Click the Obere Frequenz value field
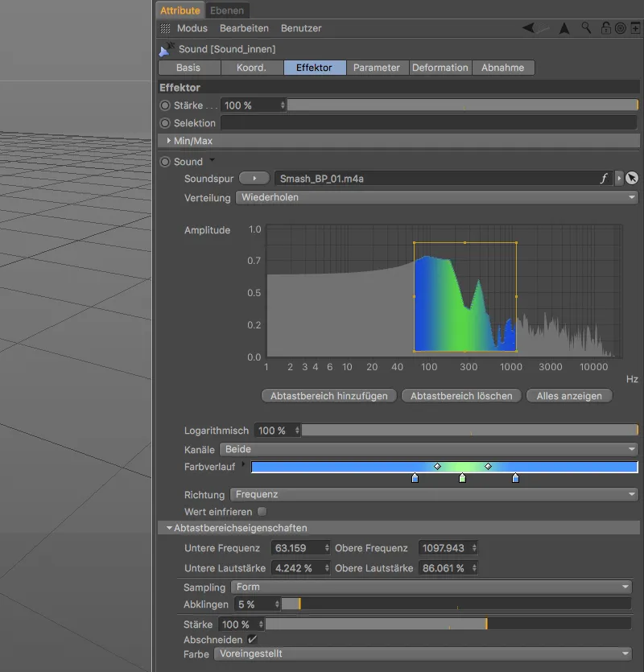Screen dimensions: 644x672 click(448, 548)
